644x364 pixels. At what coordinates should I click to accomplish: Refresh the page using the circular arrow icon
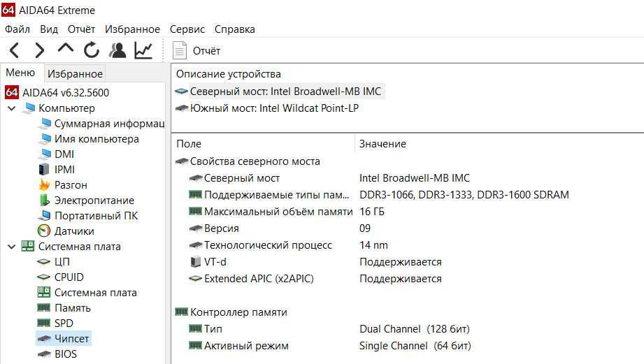[91, 50]
